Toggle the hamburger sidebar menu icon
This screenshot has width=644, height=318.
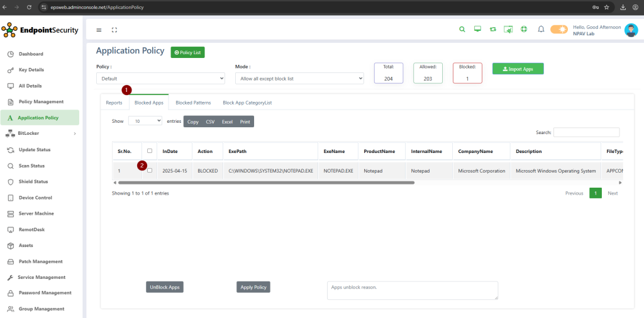coord(99,30)
